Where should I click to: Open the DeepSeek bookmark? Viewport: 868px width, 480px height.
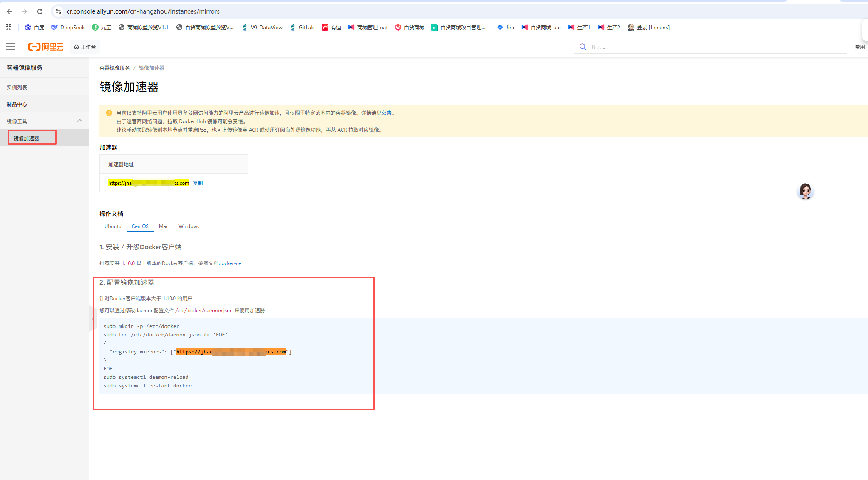click(x=68, y=27)
